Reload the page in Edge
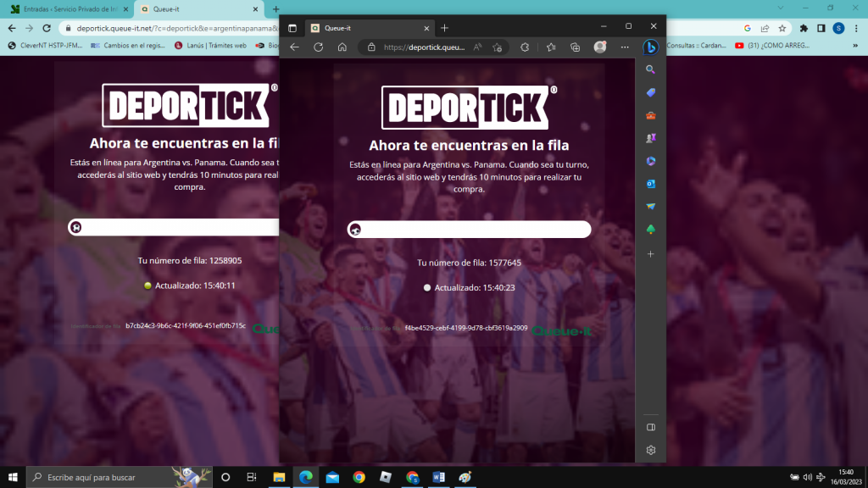The width and height of the screenshot is (868, 488). [319, 47]
